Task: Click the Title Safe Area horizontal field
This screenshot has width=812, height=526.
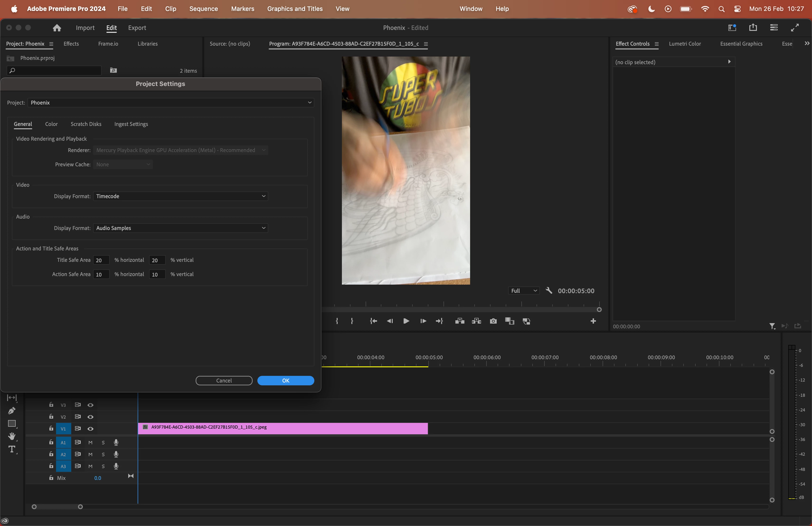Action: pyautogui.click(x=101, y=260)
